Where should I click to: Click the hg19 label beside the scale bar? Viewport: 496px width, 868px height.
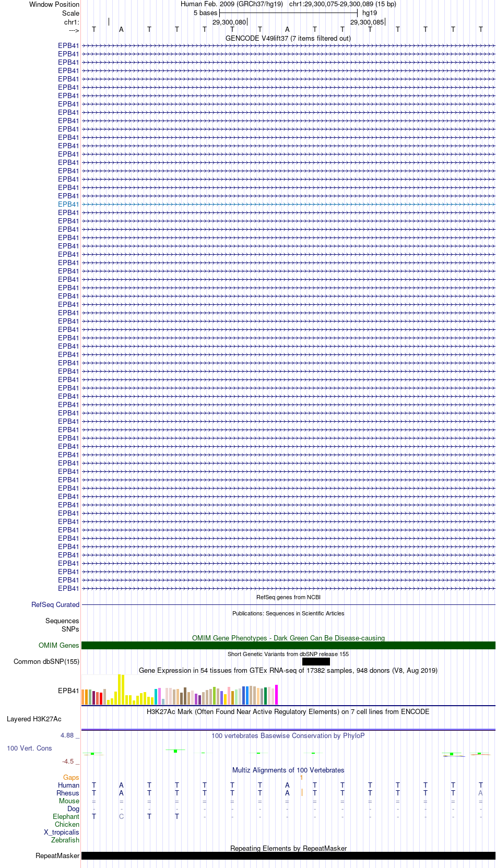pyautogui.click(x=370, y=13)
